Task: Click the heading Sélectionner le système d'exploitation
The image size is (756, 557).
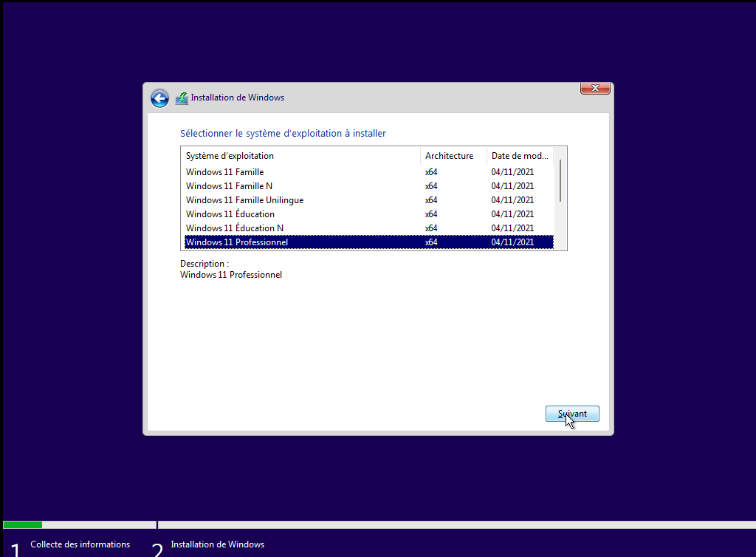Action: 283,134
